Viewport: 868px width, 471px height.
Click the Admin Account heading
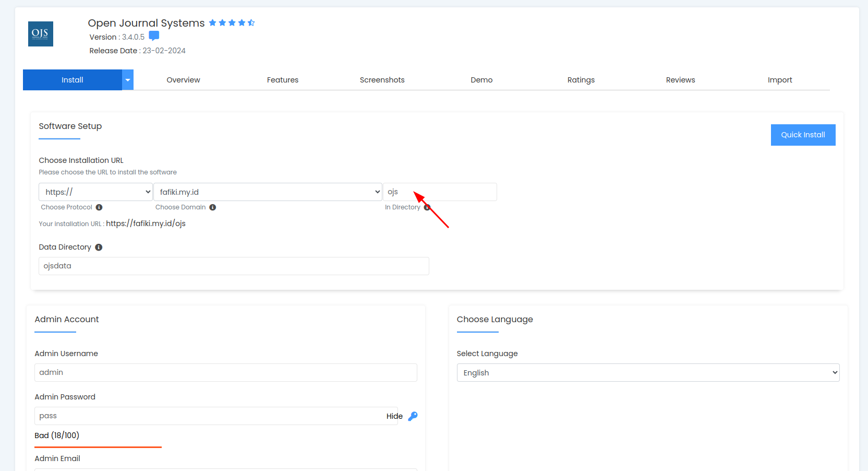coord(66,320)
